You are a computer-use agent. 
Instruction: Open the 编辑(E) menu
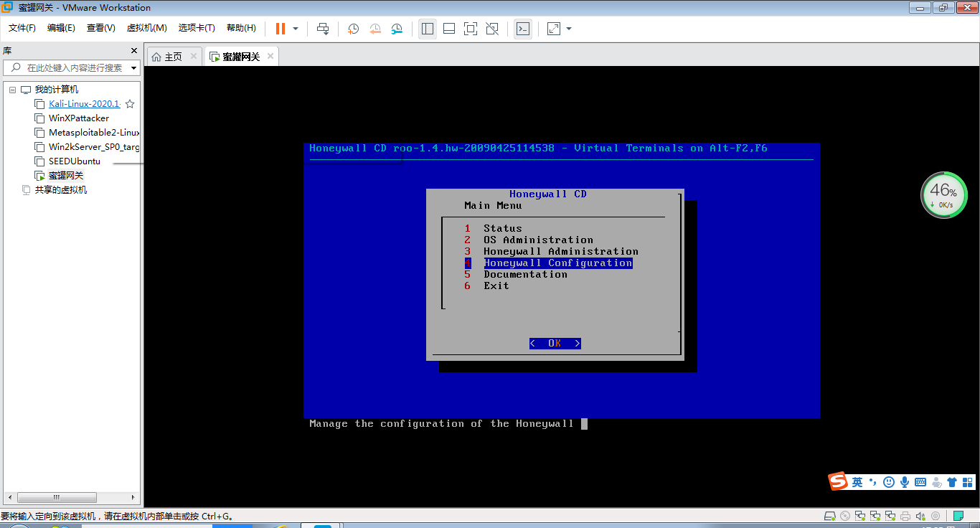pos(61,28)
